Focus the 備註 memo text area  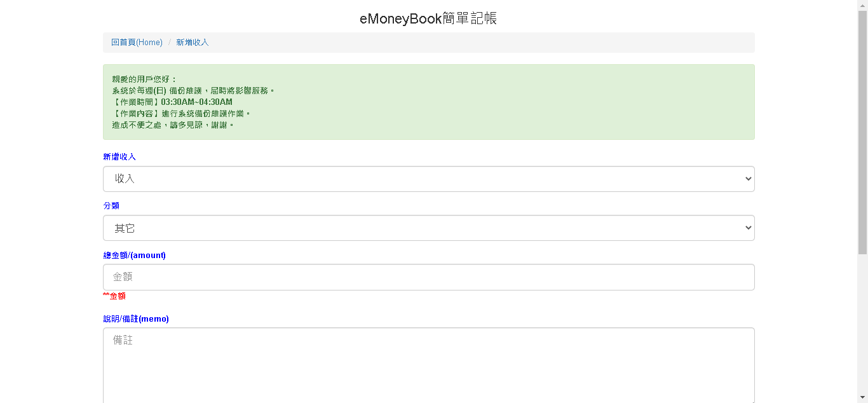click(x=428, y=365)
